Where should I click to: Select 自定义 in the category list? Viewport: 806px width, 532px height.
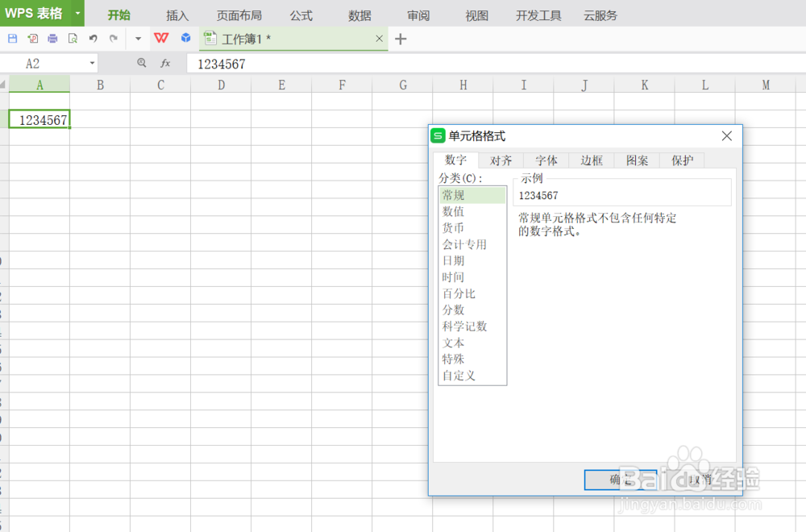tap(472, 376)
